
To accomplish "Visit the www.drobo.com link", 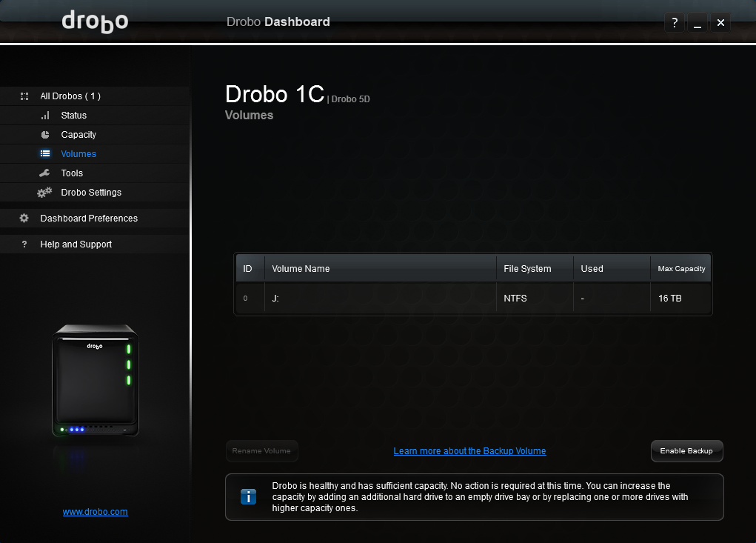I will 96,512.
